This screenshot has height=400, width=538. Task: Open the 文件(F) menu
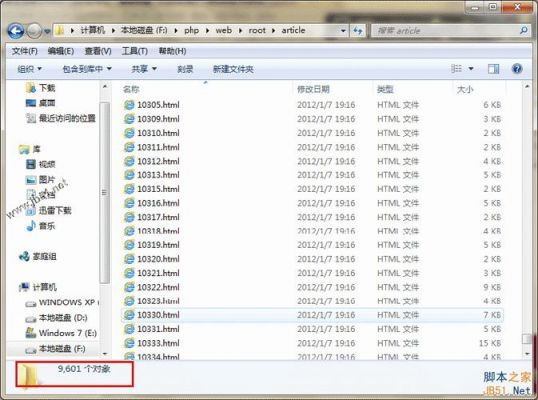pyautogui.click(x=25, y=51)
